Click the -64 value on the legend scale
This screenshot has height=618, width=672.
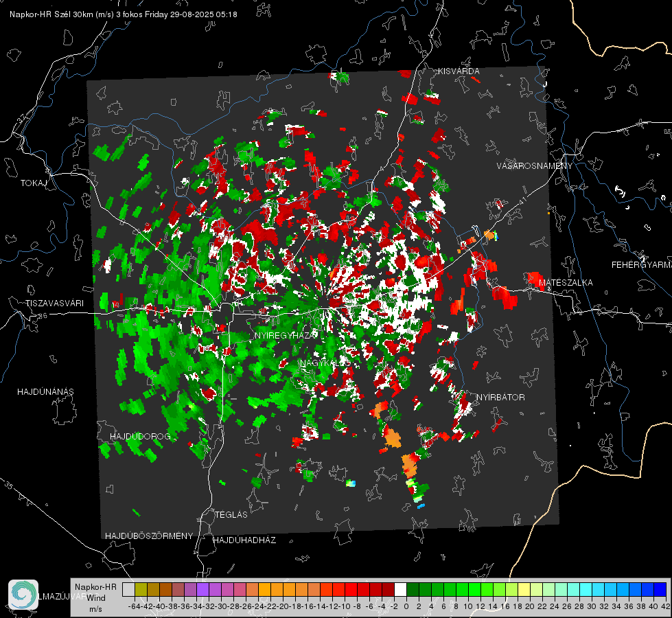[134, 606]
